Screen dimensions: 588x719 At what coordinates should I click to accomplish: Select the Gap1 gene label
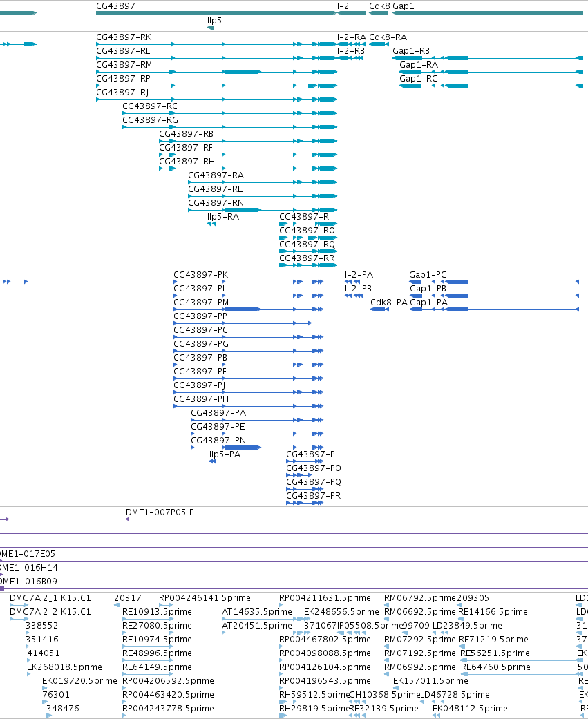pos(403,6)
